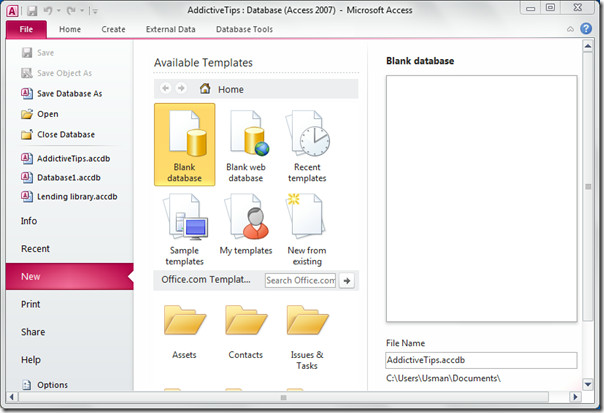Image resolution: width=604 pixels, height=413 pixels.
Task: Open Recent templates
Action: click(x=307, y=146)
